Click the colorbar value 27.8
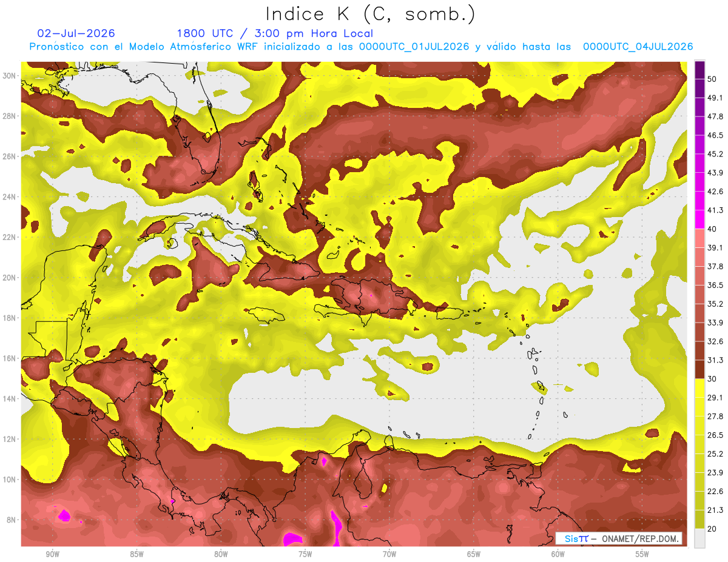Screen dimensions: 728x562 tap(715, 416)
